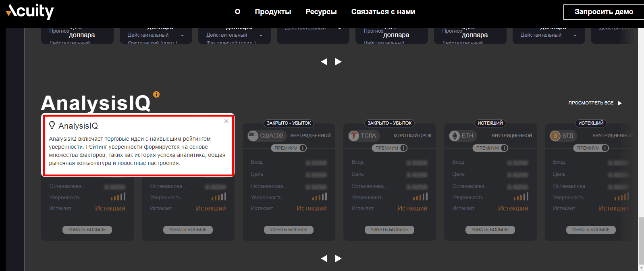Click the Останавлива… label on the БТД card
Image resolution: width=644 pixels, height=271 pixels.
tap(571, 186)
